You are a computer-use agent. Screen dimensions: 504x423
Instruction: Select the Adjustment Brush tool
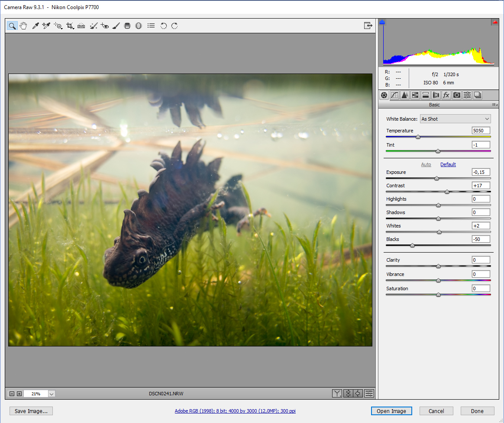[x=116, y=26]
